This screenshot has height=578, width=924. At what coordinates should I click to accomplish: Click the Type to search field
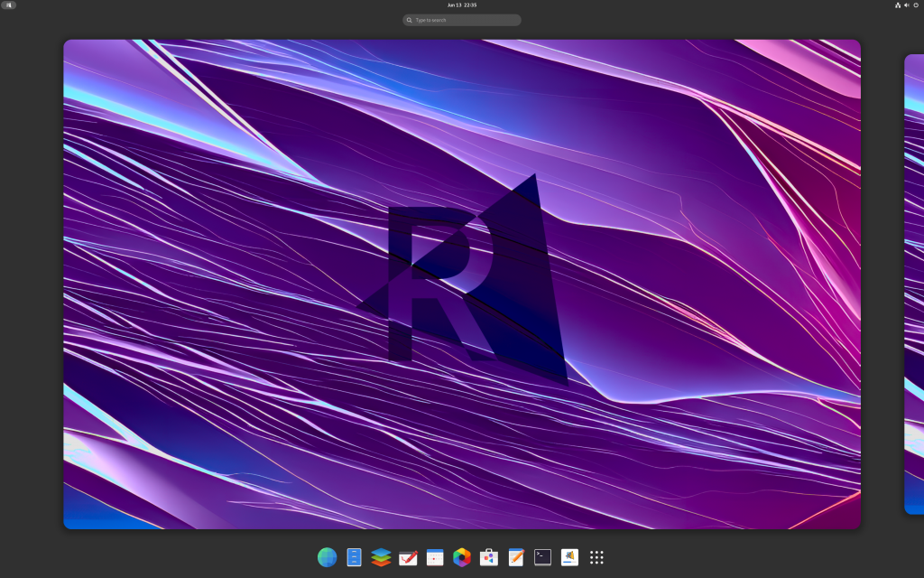pos(461,19)
